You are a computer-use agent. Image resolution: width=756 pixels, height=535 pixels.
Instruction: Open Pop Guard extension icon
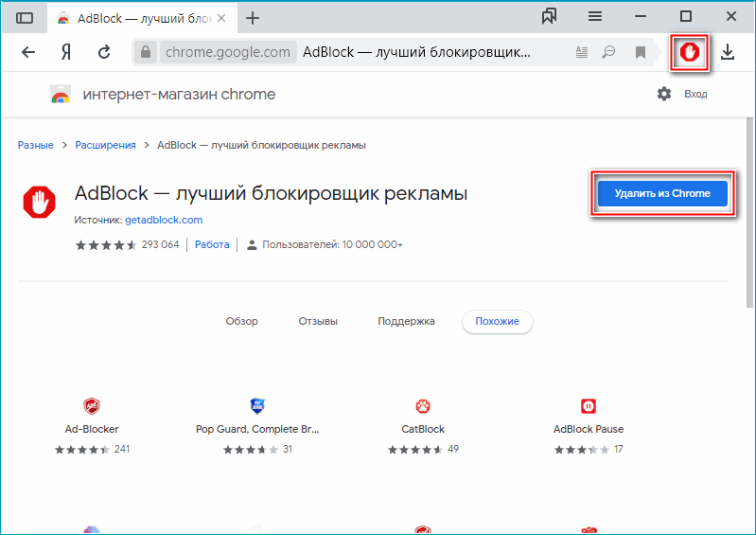coord(257,405)
